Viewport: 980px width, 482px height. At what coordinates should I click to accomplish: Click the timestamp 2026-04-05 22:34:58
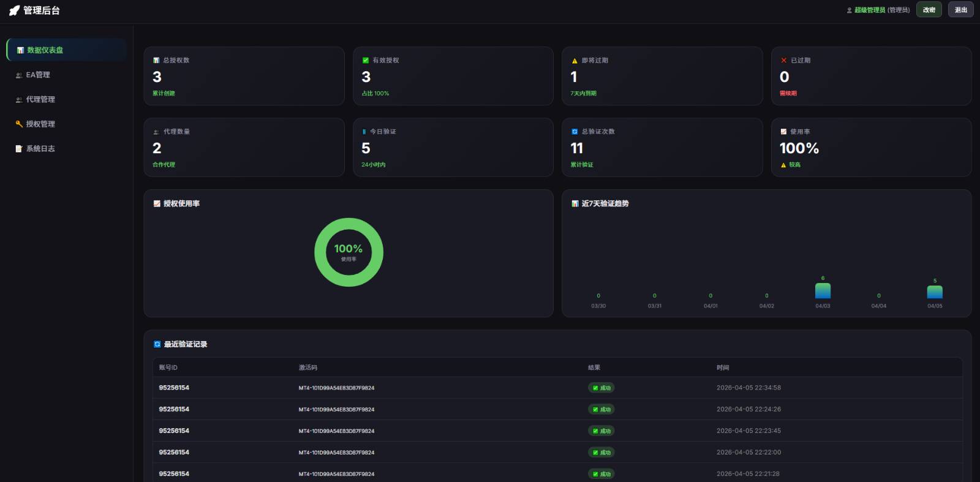[748, 388]
